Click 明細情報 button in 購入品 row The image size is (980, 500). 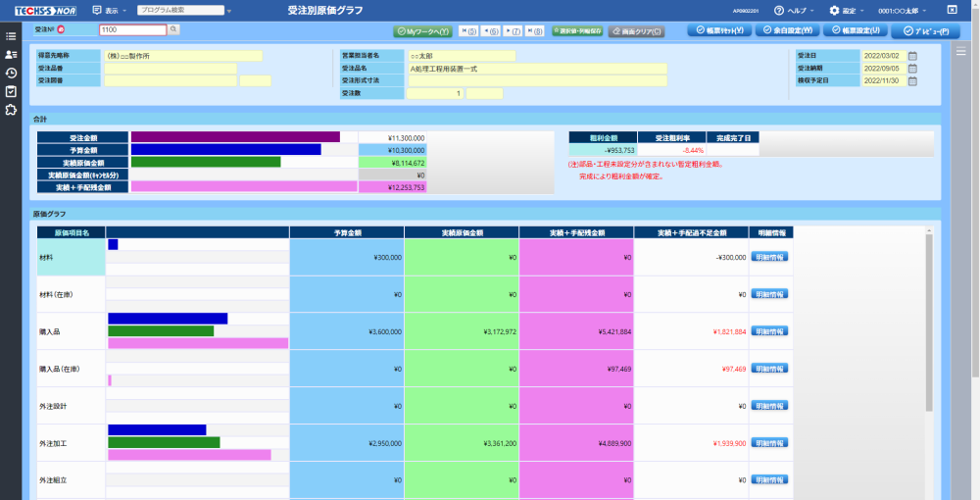pyautogui.click(x=769, y=331)
